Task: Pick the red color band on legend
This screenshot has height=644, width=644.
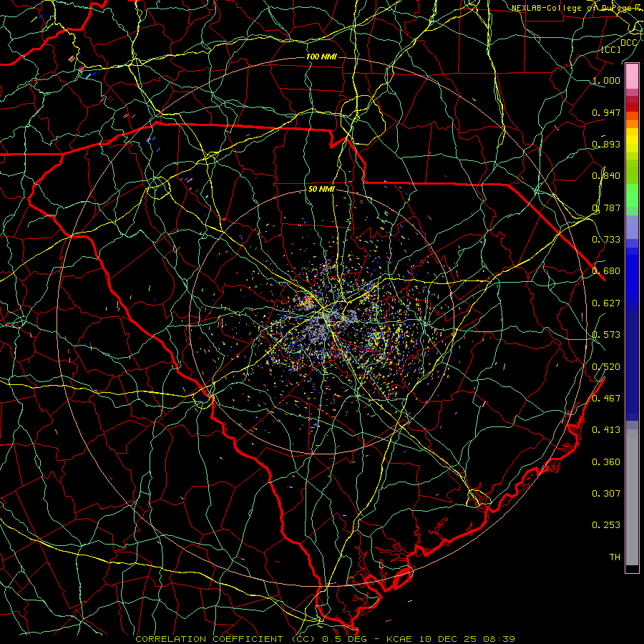Action: tap(632, 107)
